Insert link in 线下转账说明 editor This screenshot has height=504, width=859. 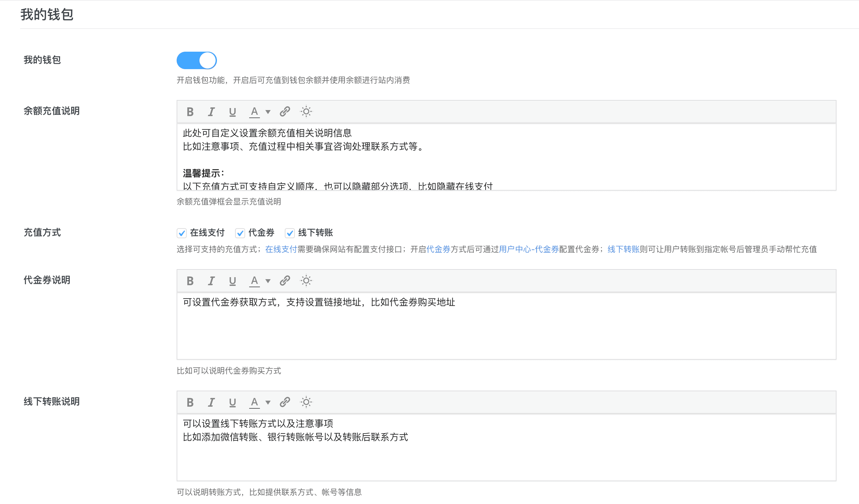click(285, 403)
